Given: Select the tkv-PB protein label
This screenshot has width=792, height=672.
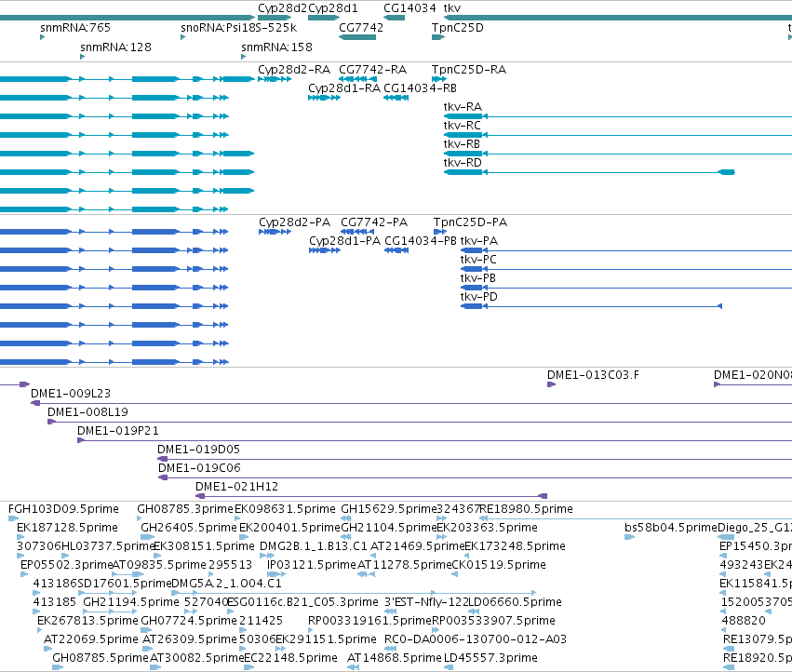Looking at the screenshot, I should [x=478, y=279].
